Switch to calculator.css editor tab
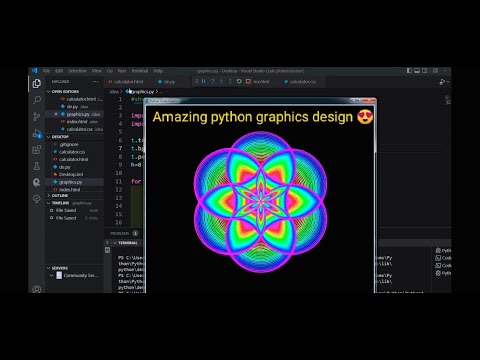The height and width of the screenshot is (360, 480). tap(300, 82)
